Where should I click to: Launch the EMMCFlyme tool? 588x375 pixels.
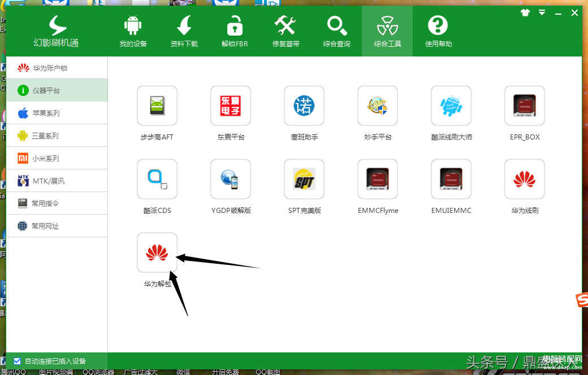coord(377,180)
